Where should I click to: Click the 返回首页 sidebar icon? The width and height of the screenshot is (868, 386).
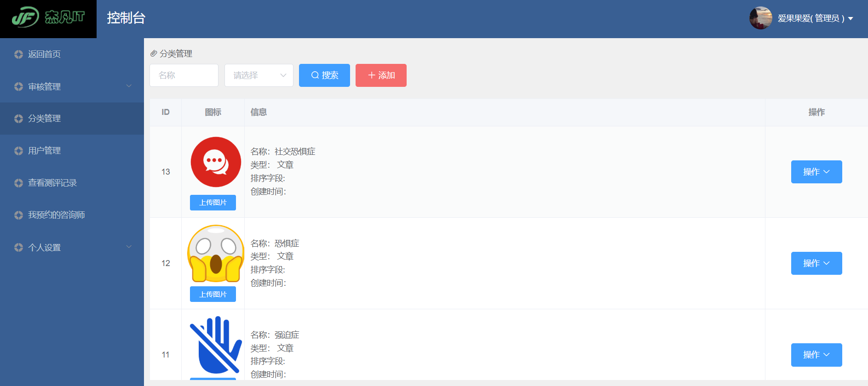(18, 54)
